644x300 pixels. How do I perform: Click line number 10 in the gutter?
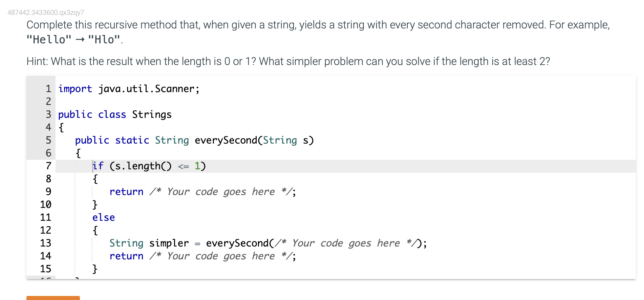coord(46,205)
